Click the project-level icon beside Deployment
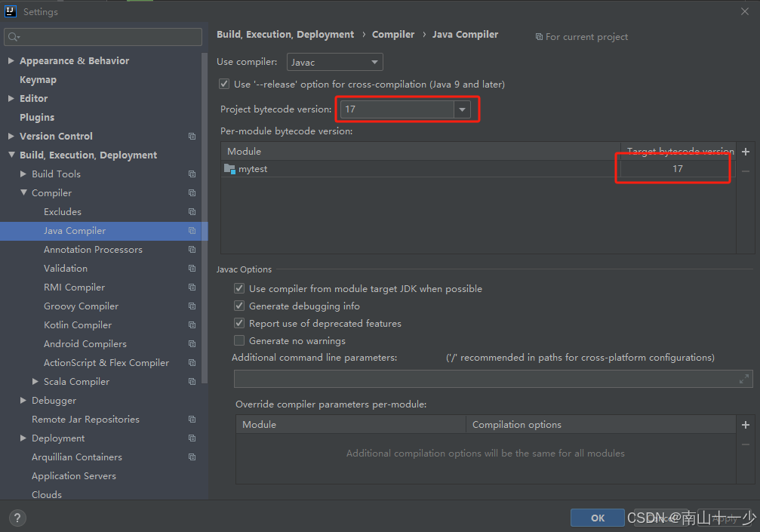 point(192,438)
